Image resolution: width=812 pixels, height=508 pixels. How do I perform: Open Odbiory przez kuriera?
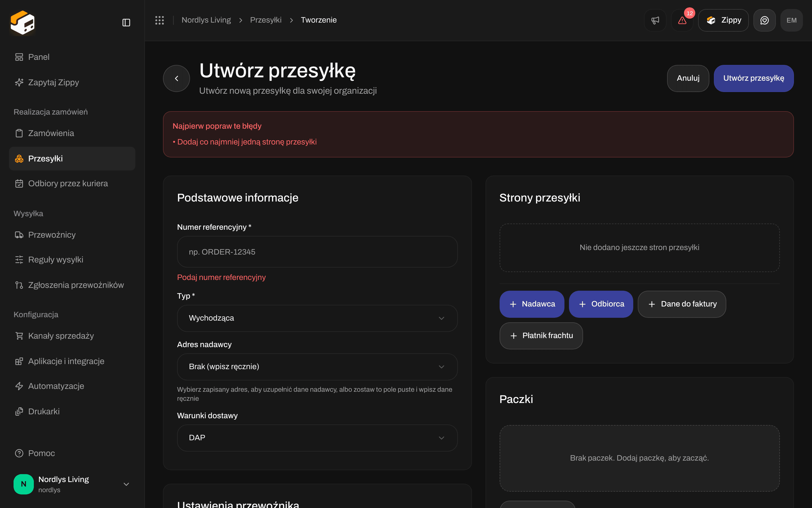click(x=72, y=183)
